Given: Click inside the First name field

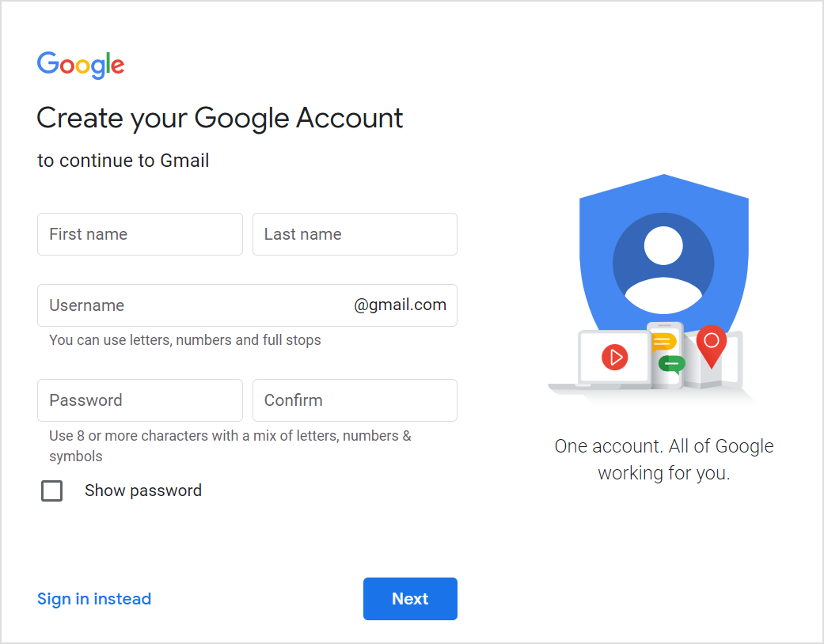Looking at the screenshot, I should click(x=139, y=234).
